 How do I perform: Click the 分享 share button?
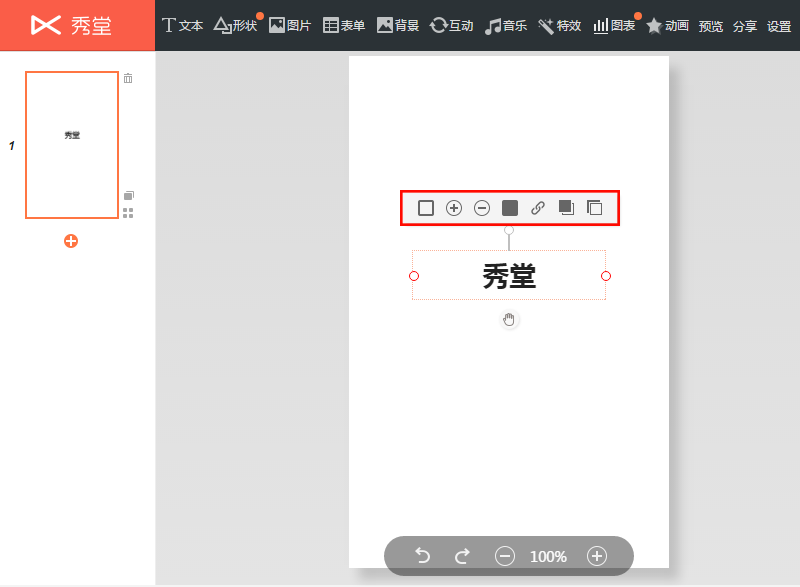pos(745,26)
